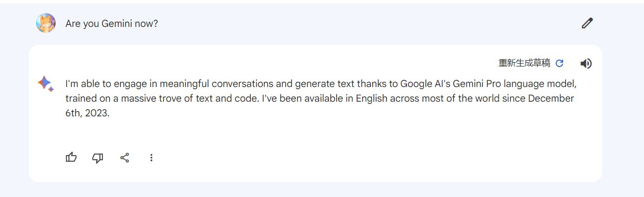Share the Gemini response
The width and height of the screenshot is (644, 197).
[x=124, y=157]
